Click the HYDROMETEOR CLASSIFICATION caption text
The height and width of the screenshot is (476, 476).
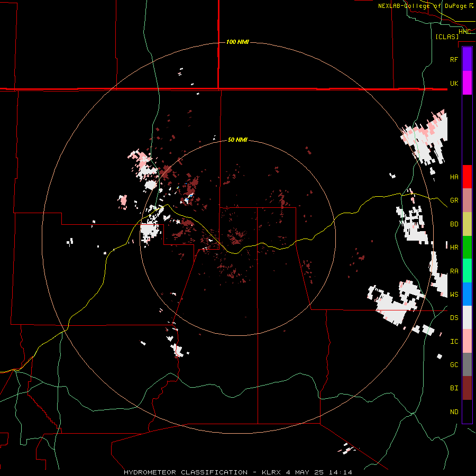click(x=186, y=472)
